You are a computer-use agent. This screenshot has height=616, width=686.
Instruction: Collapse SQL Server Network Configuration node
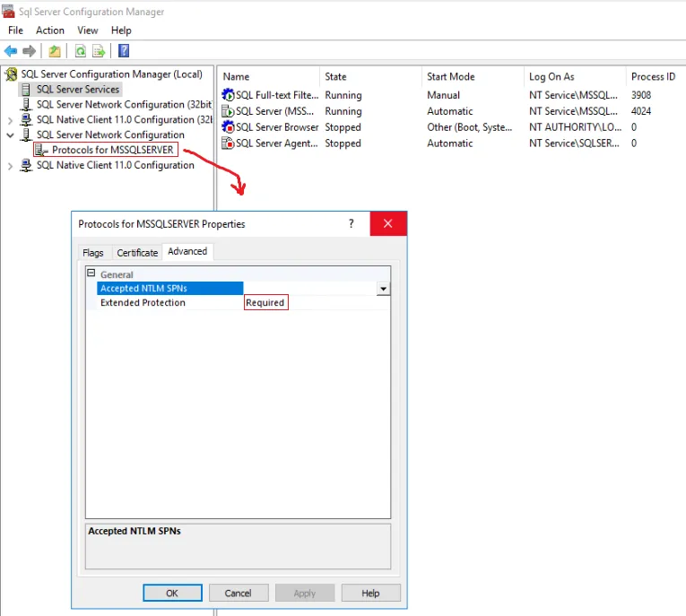(x=10, y=135)
